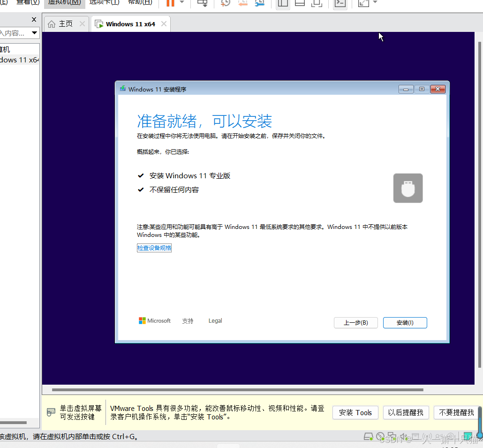This screenshot has height=448, width=483.
Task: Click the 安装(I) button
Action: pyautogui.click(x=405, y=323)
